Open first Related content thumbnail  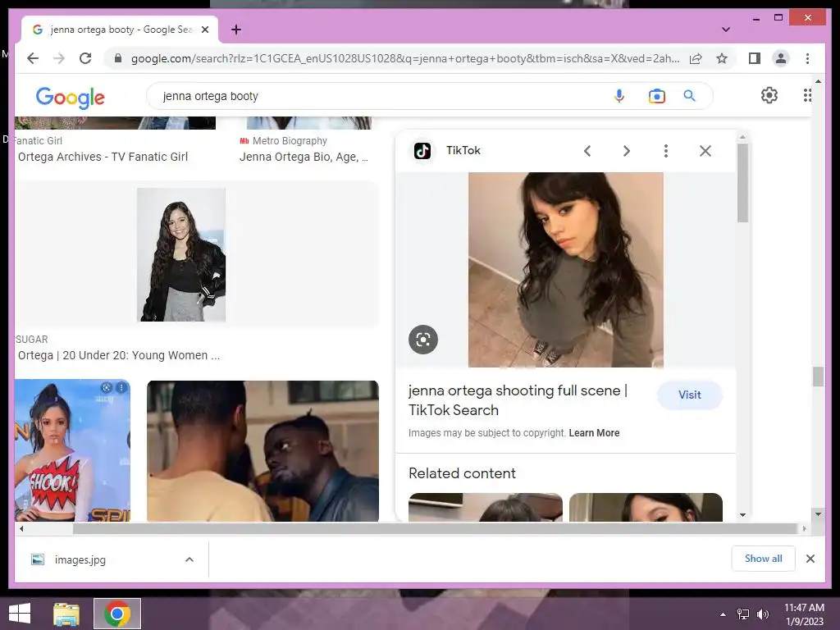pos(486,507)
